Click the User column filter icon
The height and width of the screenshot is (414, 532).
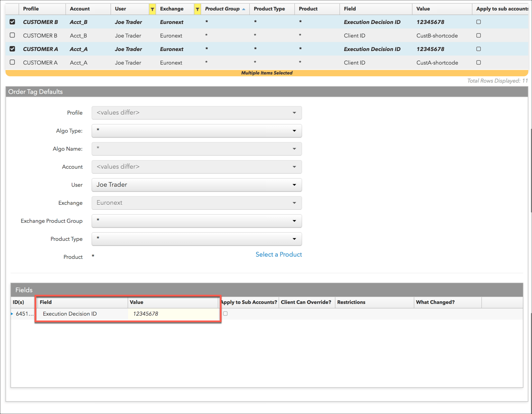152,9
